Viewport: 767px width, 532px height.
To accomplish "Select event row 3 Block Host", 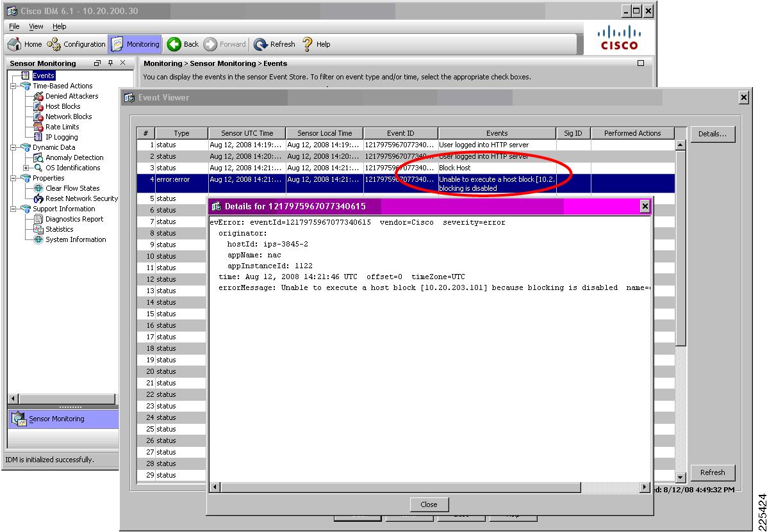I will tap(406, 168).
